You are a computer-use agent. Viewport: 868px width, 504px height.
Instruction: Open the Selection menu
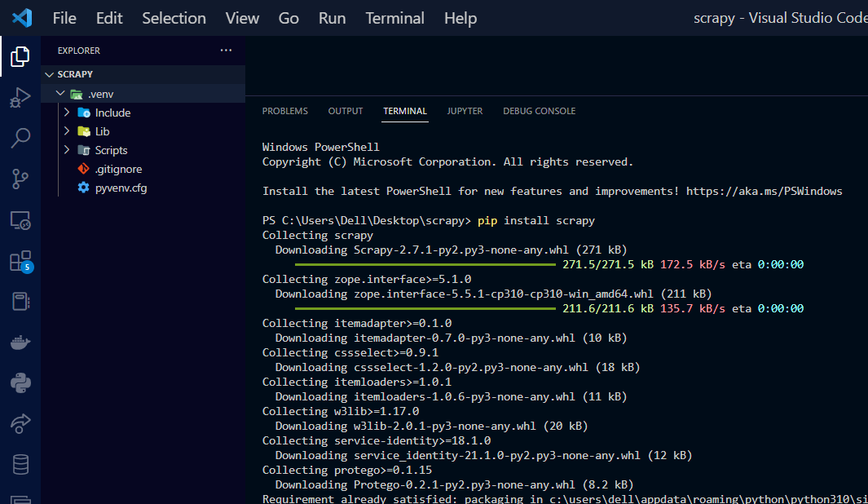[174, 18]
